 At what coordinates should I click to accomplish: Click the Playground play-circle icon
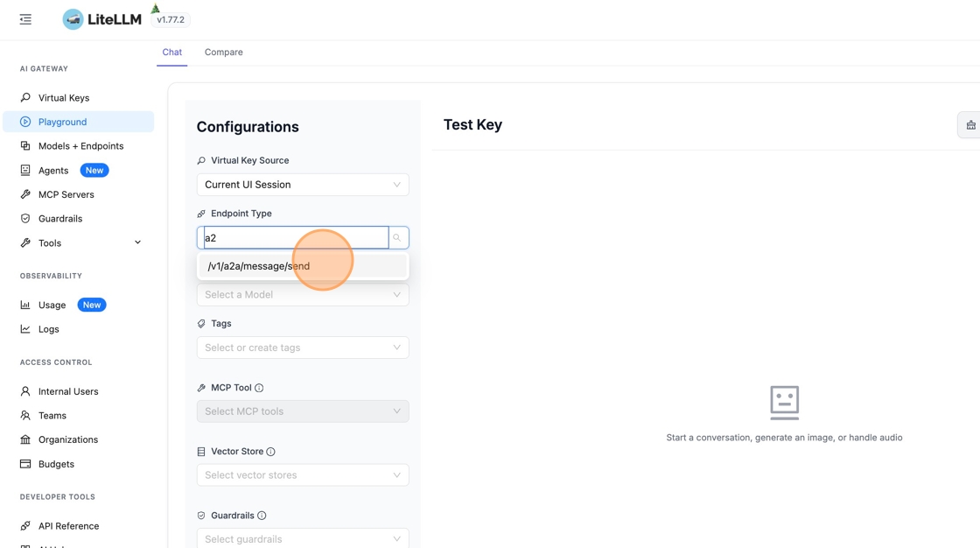click(25, 122)
